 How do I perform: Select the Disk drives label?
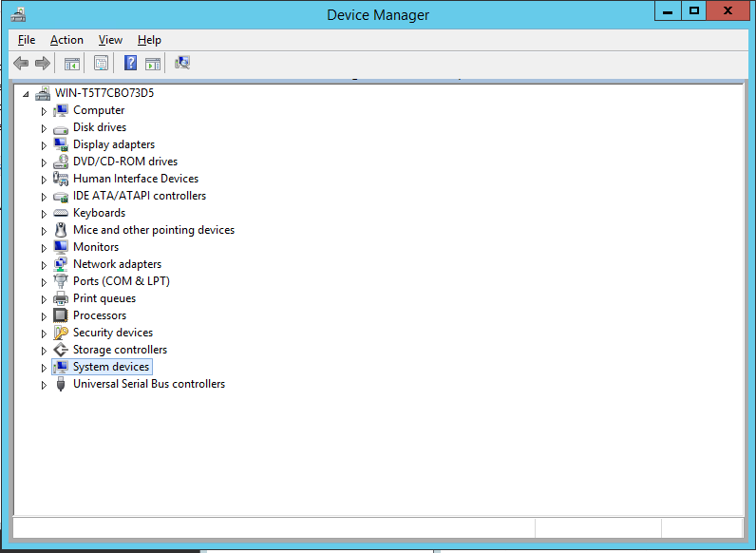pyautogui.click(x=100, y=127)
